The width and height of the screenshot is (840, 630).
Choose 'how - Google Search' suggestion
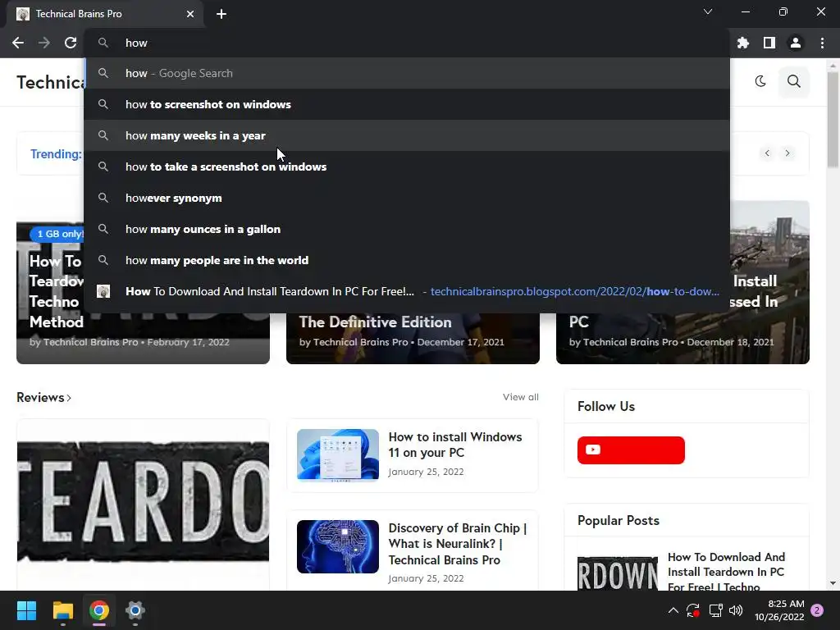click(407, 73)
